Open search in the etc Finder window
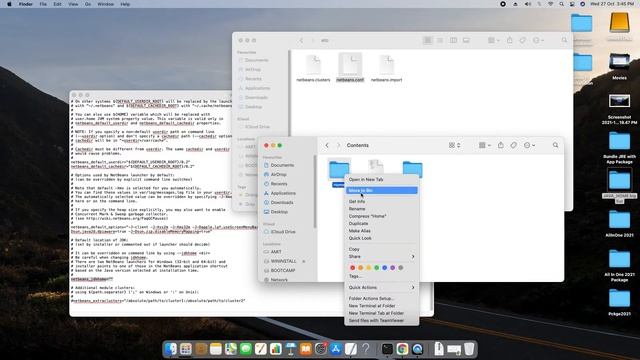The height and width of the screenshot is (360, 640). pos(564,40)
